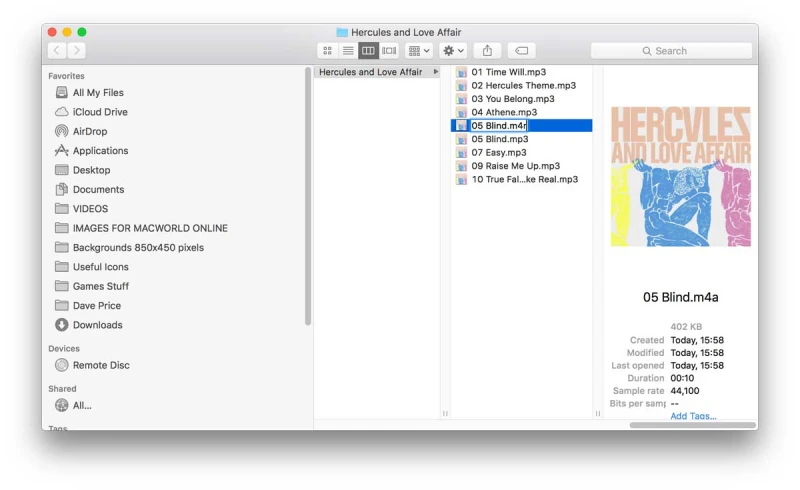Open AirDrop in the sidebar
This screenshot has width=800, height=490.
click(x=89, y=131)
